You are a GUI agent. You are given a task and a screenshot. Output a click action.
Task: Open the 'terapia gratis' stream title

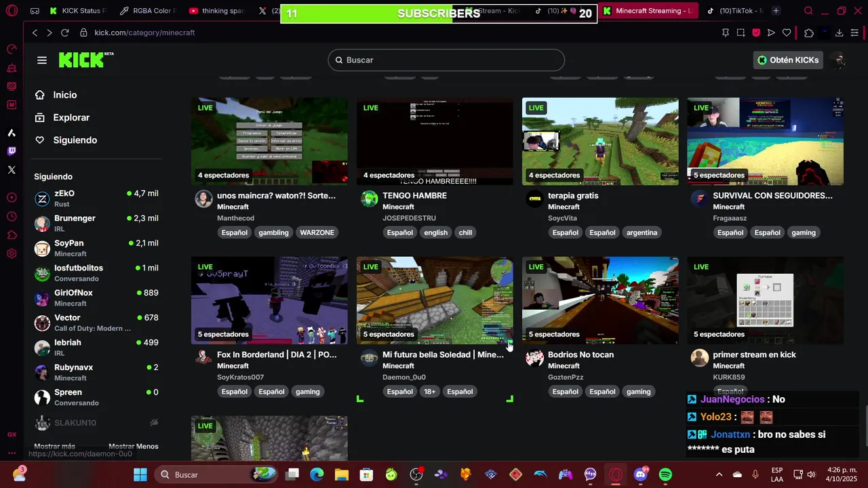pos(573,196)
